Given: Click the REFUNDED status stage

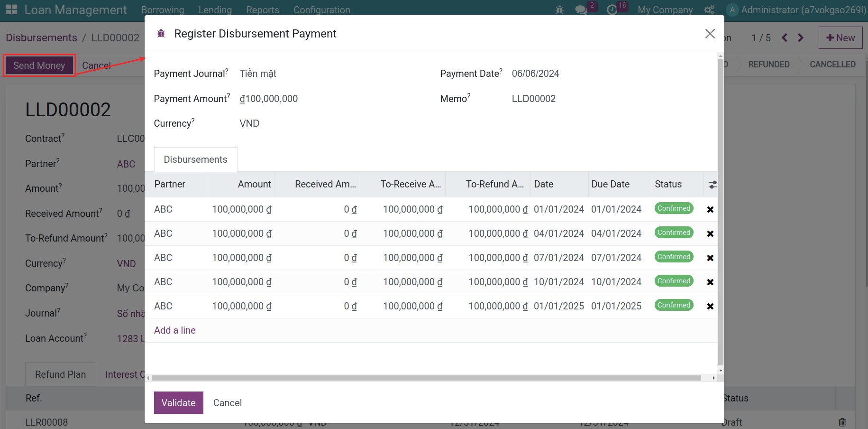Looking at the screenshot, I should [769, 64].
